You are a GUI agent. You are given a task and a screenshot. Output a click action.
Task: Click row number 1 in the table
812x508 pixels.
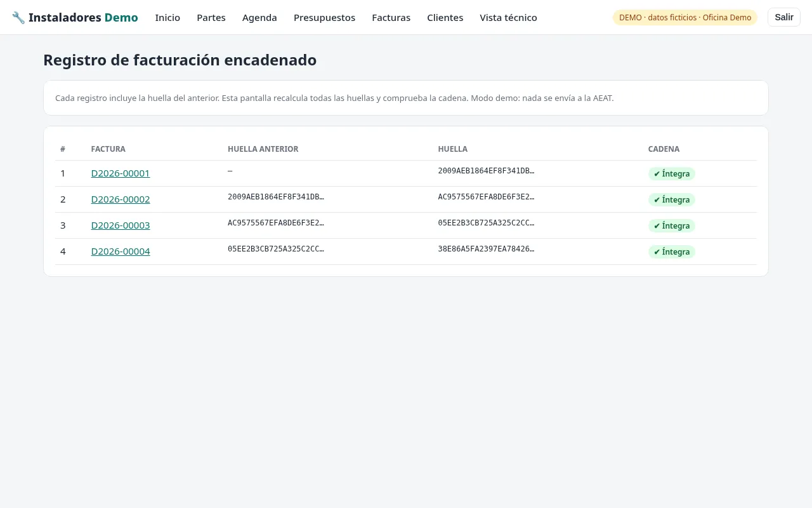63,173
